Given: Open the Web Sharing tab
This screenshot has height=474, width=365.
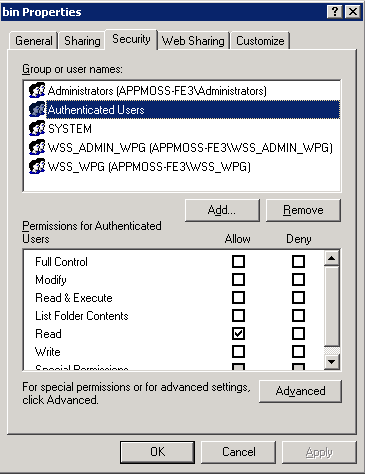Looking at the screenshot, I should pos(193,41).
